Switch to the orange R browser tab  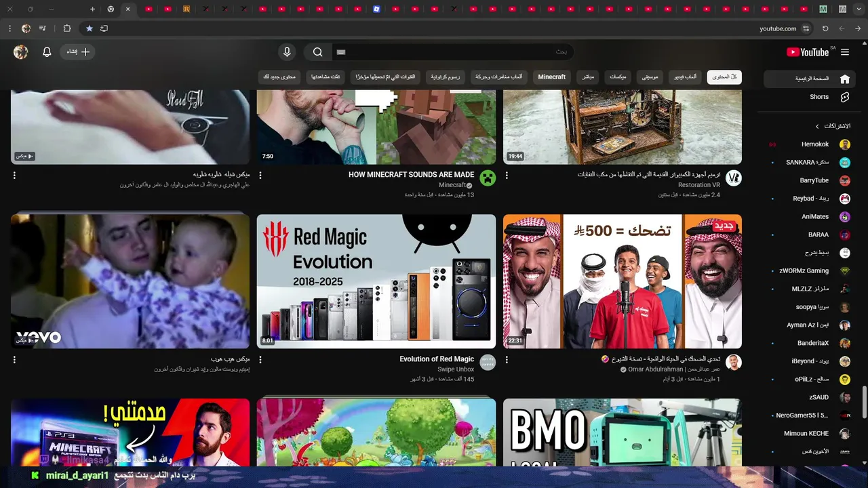coord(186,9)
